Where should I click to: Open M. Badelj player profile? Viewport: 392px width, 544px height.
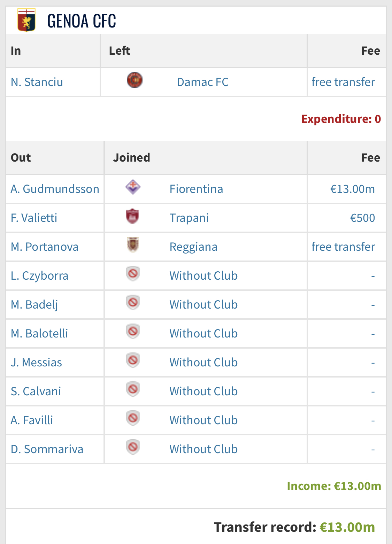click(34, 305)
